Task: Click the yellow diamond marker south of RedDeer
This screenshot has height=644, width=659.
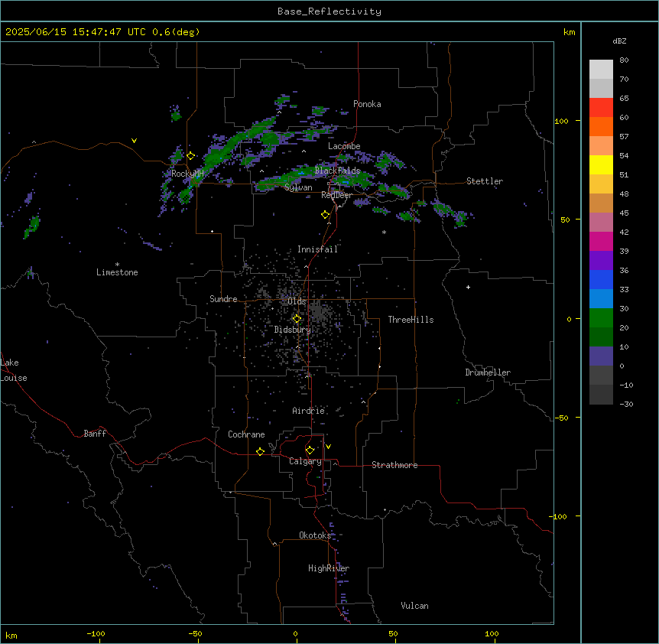Action: [326, 215]
